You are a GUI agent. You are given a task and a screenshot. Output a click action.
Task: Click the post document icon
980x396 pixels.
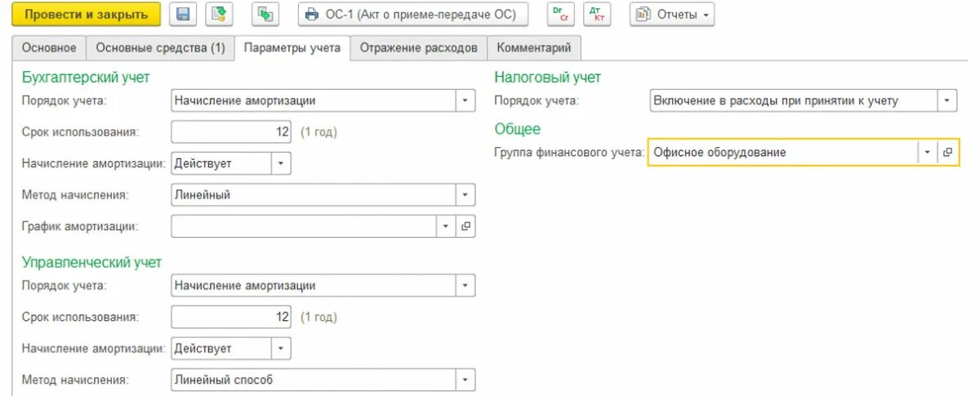pyautogui.click(x=220, y=15)
